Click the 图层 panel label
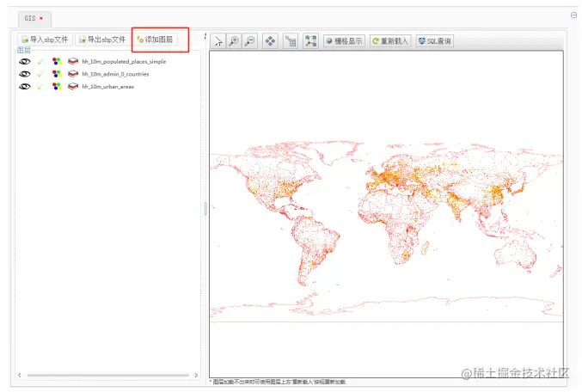 pyautogui.click(x=24, y=50)
